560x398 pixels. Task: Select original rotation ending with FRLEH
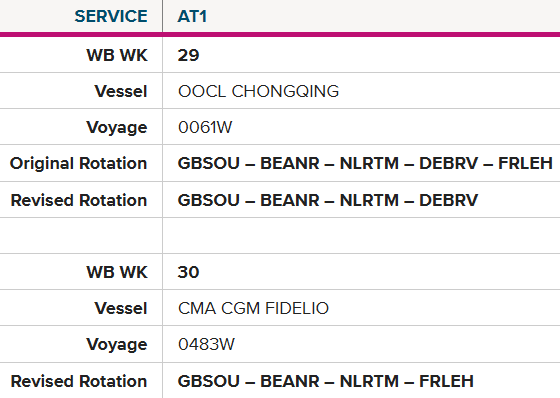pyautogui.click(x=365, y=164)
